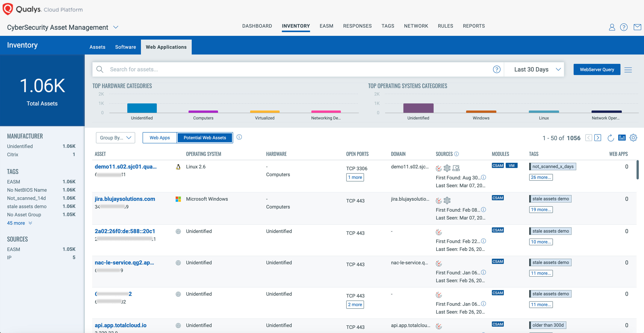Click the info icon next to Sources
The image size is (644, 333).
457,154
